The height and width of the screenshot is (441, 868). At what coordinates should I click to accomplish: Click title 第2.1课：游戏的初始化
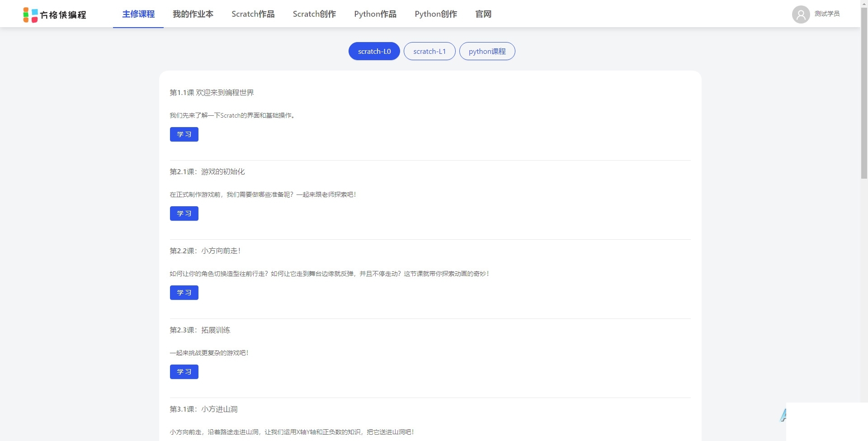[207, 172]
